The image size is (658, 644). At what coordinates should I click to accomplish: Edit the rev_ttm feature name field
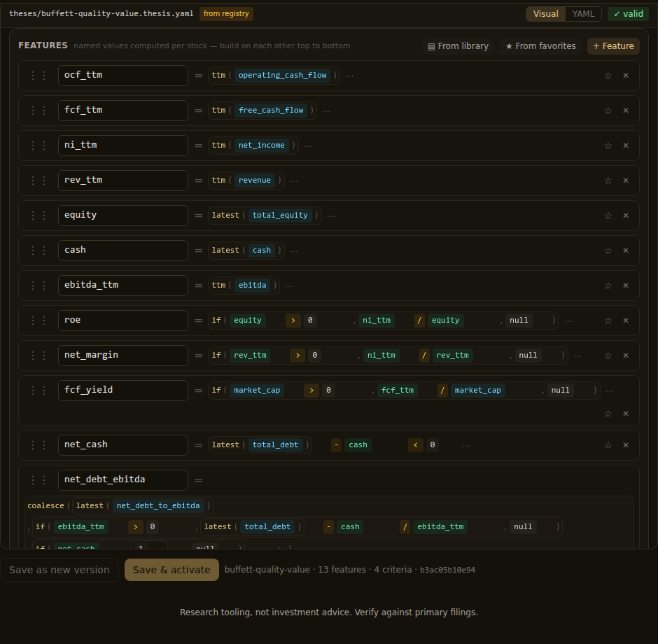tap(123, 181)
